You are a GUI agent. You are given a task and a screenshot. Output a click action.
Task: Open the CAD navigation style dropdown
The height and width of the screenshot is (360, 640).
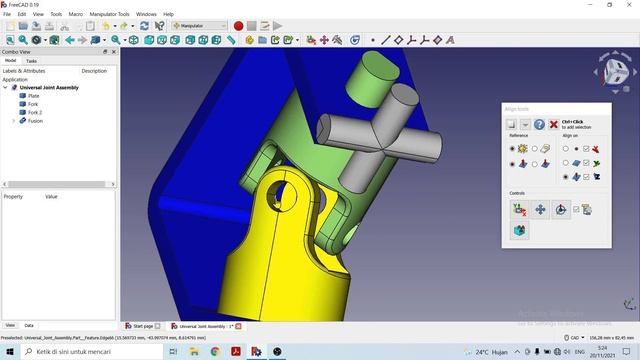(x=574, y=338)
